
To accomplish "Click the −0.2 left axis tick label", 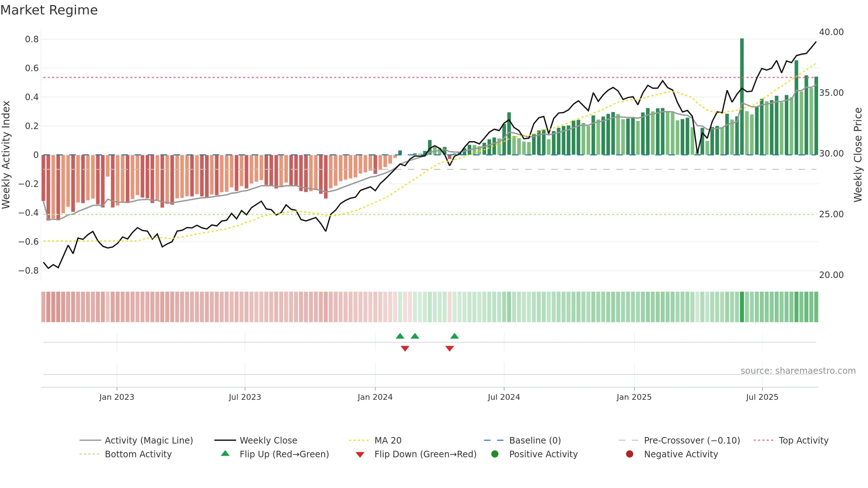I will [29, 184].
